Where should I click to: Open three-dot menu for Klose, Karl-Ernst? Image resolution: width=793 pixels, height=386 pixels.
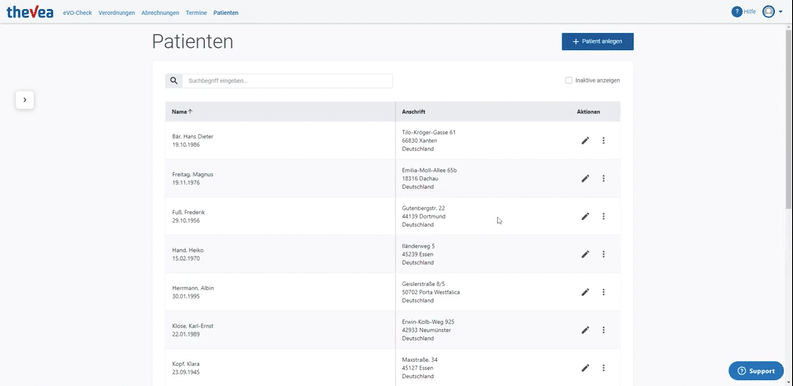point(603,330)
